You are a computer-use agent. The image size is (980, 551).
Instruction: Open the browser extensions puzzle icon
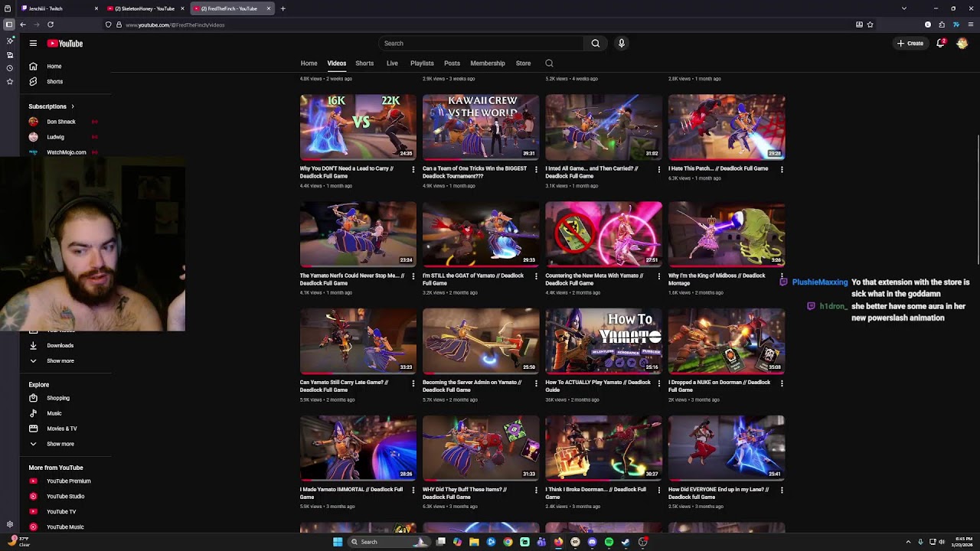point(942,24)
